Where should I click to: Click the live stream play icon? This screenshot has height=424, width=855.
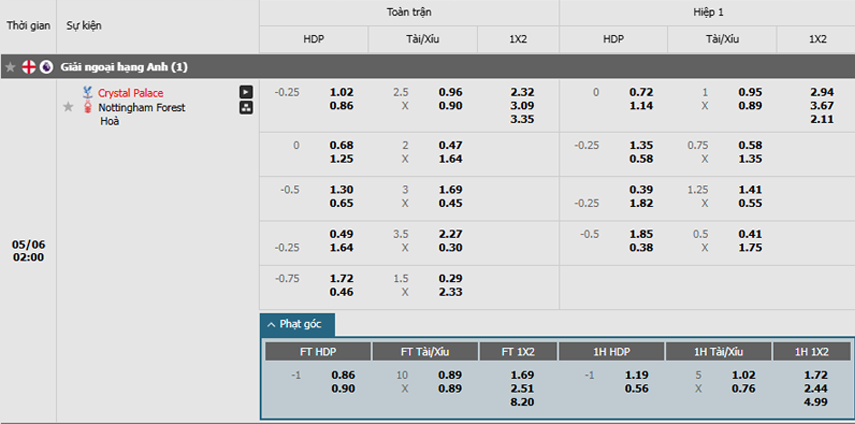[x=246, y=92]
